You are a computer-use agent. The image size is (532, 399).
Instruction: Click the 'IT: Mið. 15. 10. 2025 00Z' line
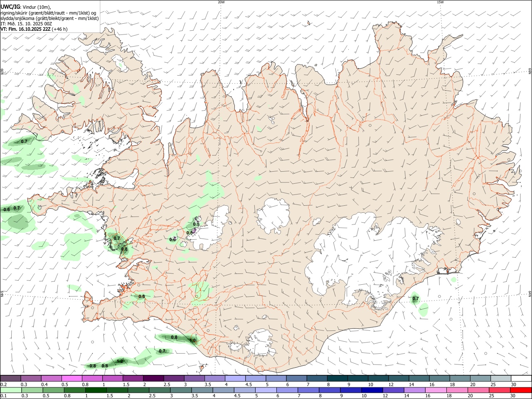26,24
